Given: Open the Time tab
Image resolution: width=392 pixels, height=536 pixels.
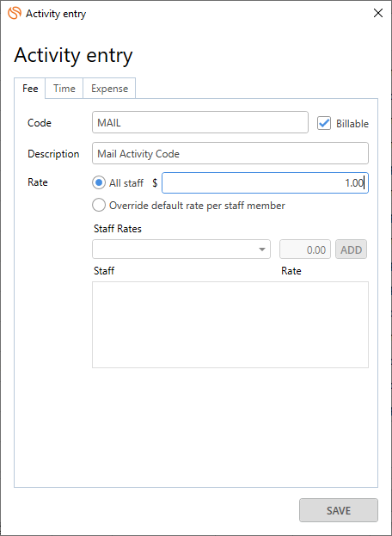Looking at the screenshot, I should coord(64,89).
